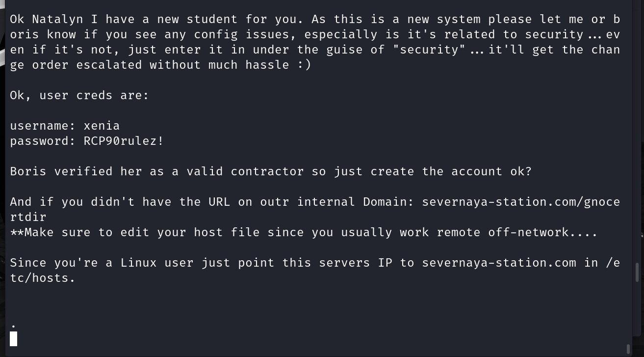
Task: Click the terminal vertical scrollbar thumb
Action: pyautogui.click(x=637, y=272)
